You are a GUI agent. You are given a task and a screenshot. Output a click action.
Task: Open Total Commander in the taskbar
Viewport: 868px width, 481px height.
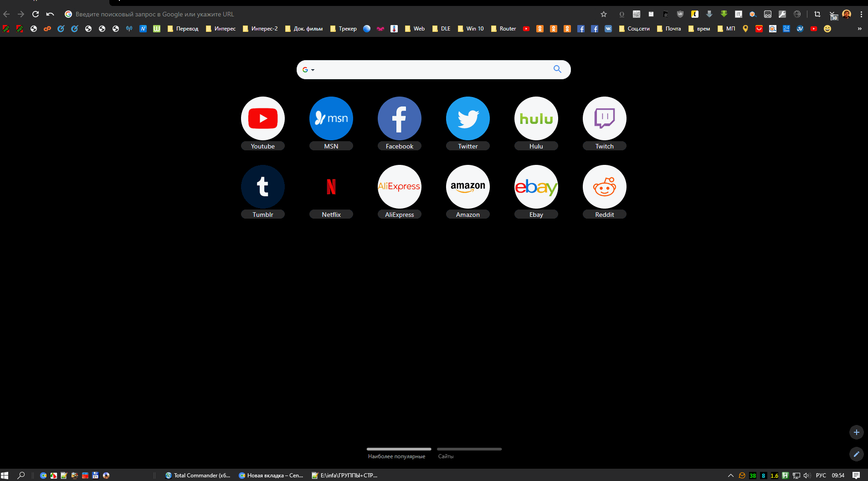(198, 475)
